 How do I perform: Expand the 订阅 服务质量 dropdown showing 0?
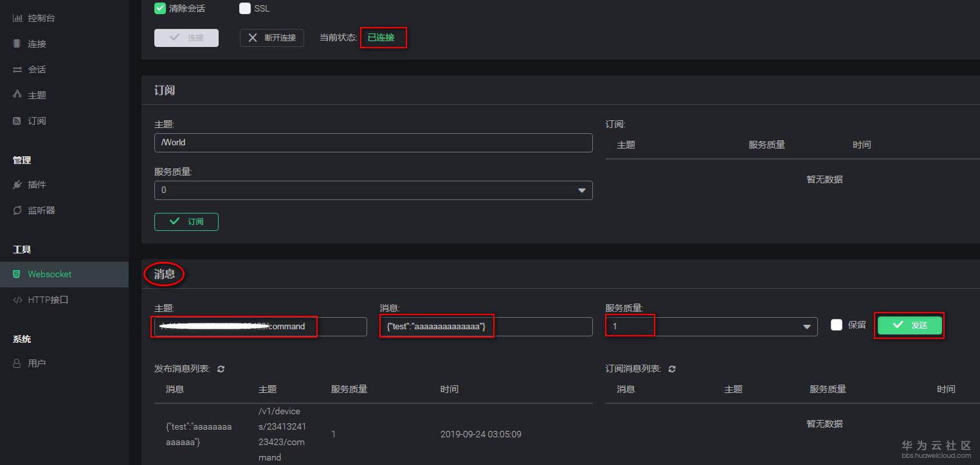[x=374, y=190]
